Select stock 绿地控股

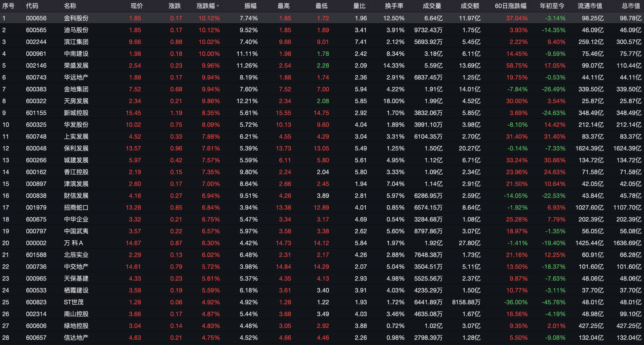pyautogui.click(x=76, y=326)
